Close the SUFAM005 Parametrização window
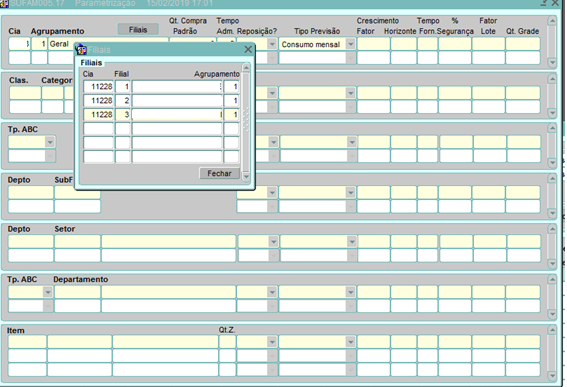Viewport: 567px width, 387px height. tap(555, 3)
